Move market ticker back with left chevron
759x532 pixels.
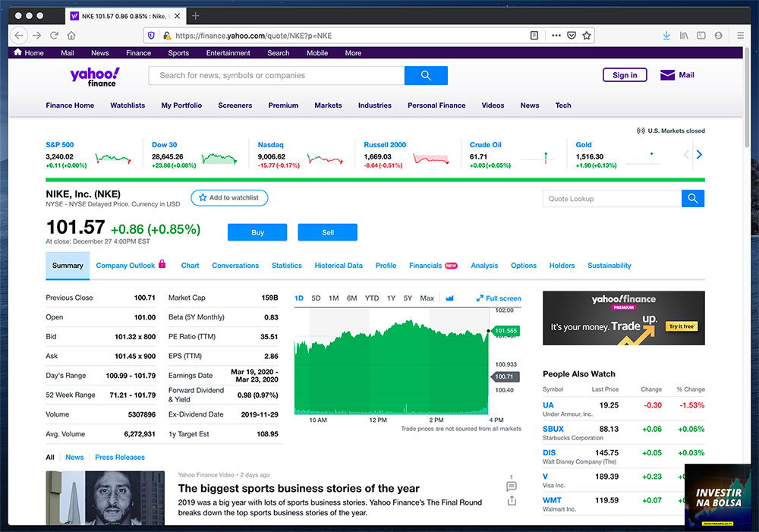tap(686, 154)
